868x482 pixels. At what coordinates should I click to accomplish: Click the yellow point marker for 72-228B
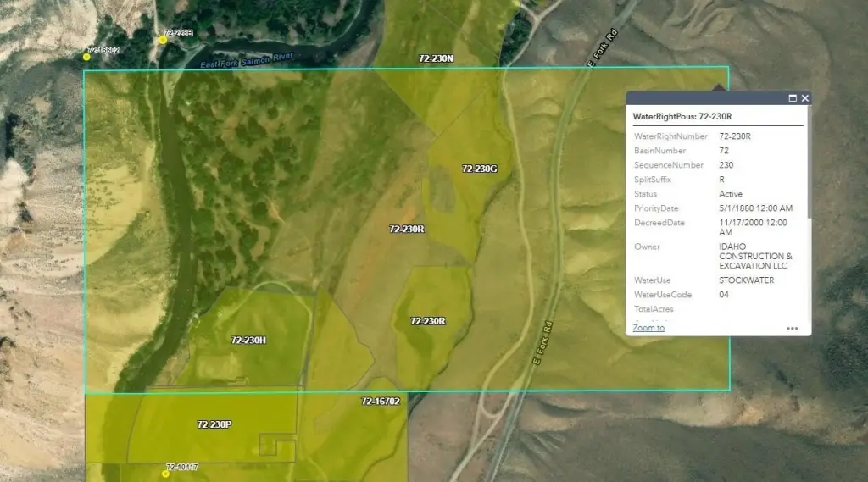163,40
